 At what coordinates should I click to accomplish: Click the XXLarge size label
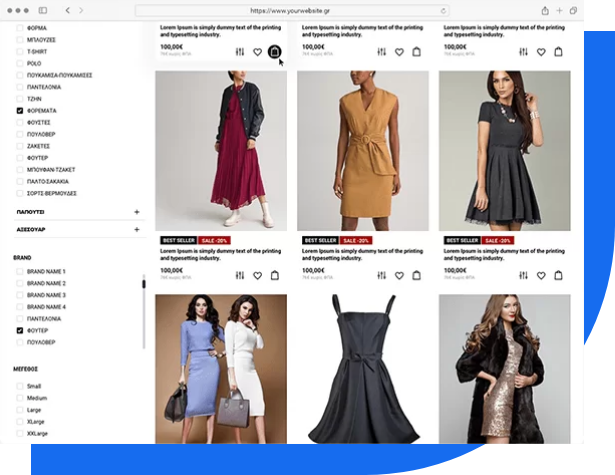click(37, 433)
